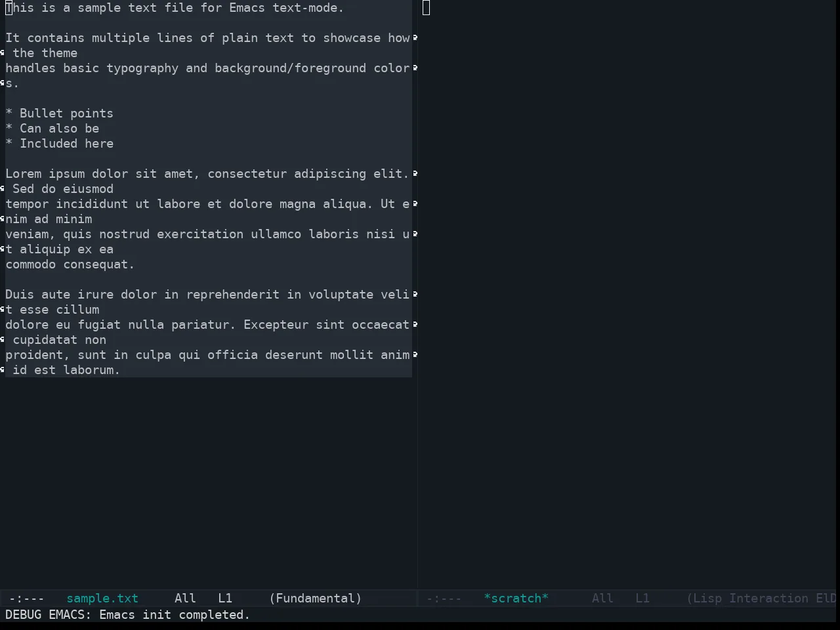Click the left fringe arrow before "s."
Image resolution: width=840 pixels, height=630 pixels.
pyautogui.click(x=3, y=83)
